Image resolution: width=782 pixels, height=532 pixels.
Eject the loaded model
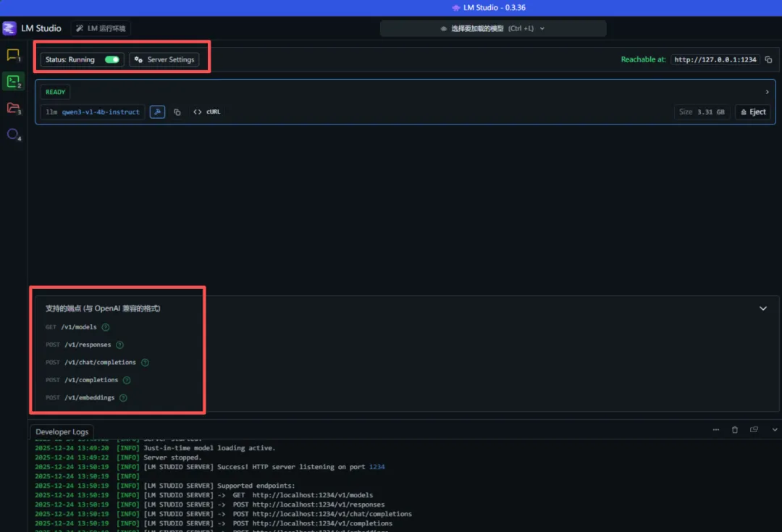[753, 111]
